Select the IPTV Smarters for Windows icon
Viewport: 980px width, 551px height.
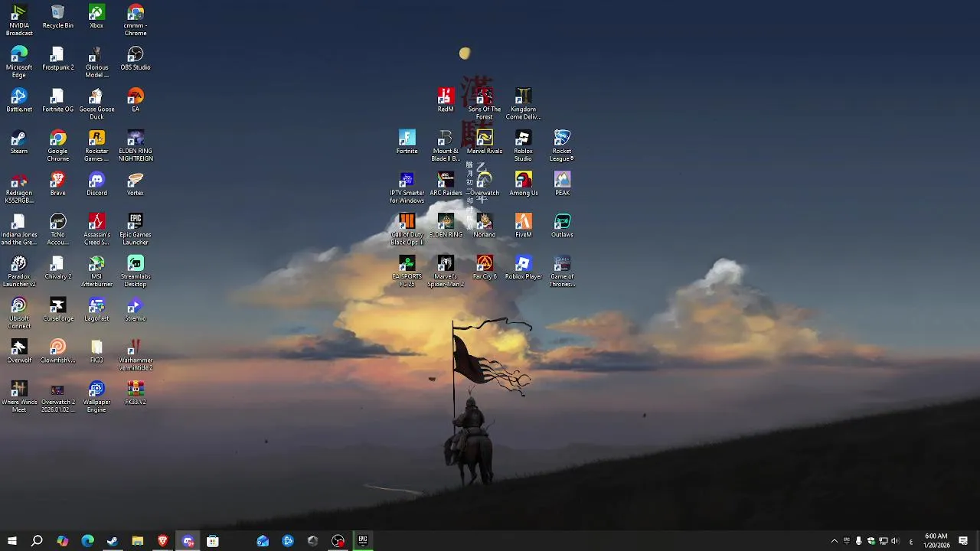407,188
